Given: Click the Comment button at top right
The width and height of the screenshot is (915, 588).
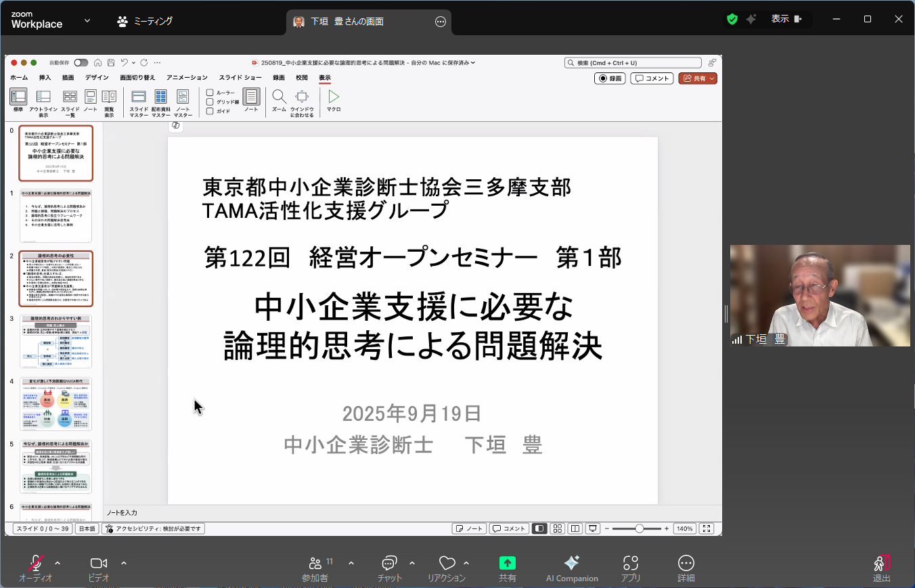Looking at the screenshot, I should [652, 78].
